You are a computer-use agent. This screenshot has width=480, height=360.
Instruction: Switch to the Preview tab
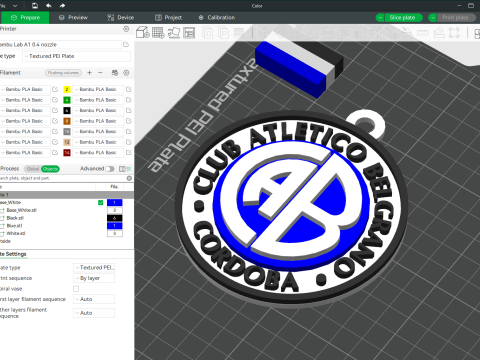click(x=73, y=18)
